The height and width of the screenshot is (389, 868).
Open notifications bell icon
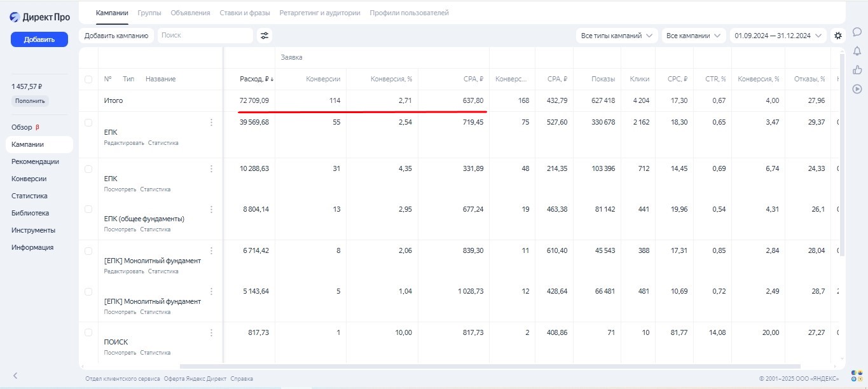click(x=857, y=51)
